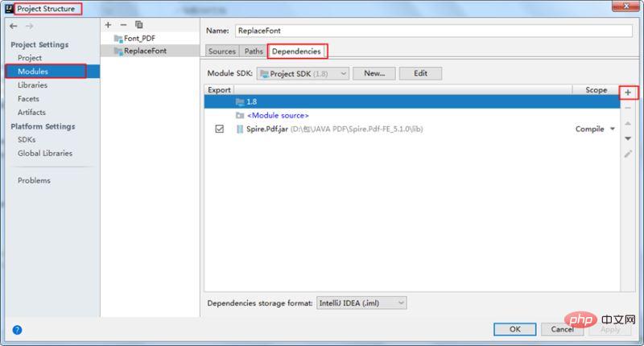Screen dimensions: 644x346
Task: Click the IntelliJ logo in title bar
Action: [9, 9]
